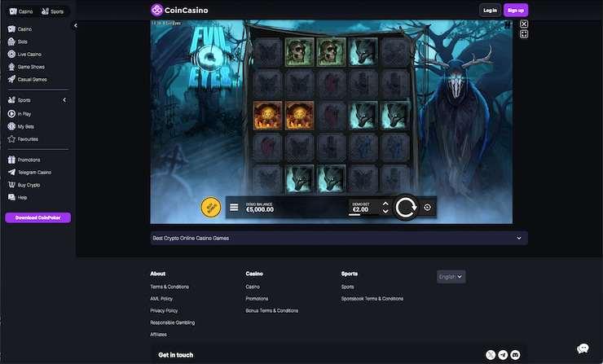Expand Best Crypto Online Casino Games section
The height and width of the screenshot is (364, 603).
[x=519, y=239]
